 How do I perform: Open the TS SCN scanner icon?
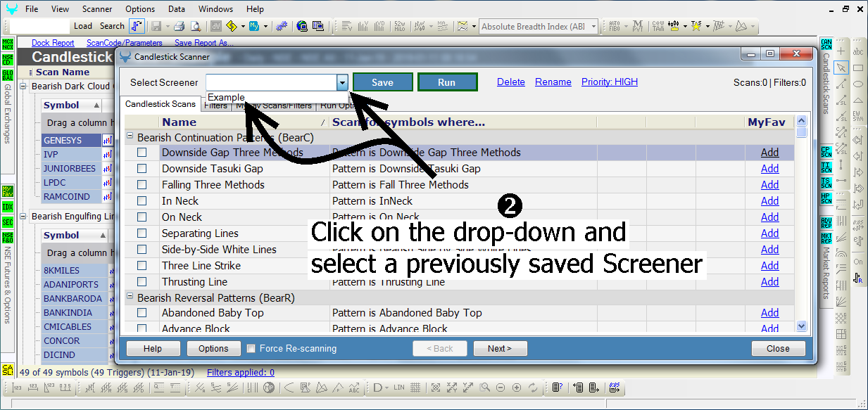pyautogui.click(x=826, y=183)
